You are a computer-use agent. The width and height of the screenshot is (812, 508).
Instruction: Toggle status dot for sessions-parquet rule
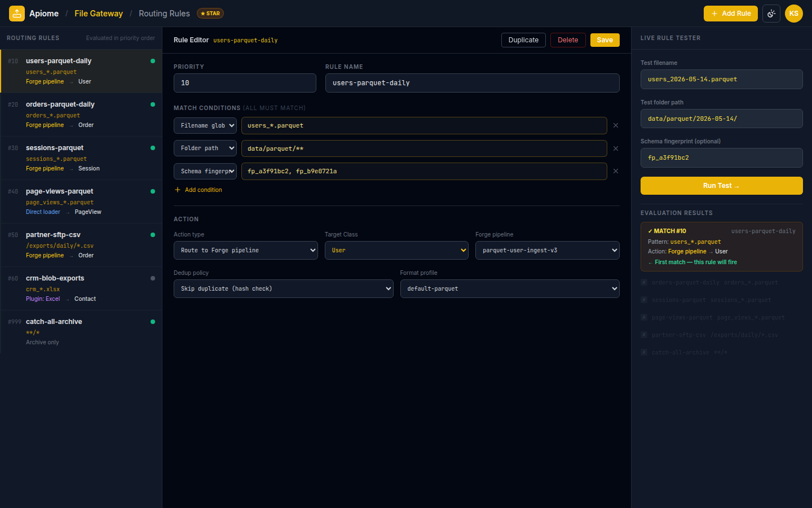pyautogui.click(x=153, y=148)
